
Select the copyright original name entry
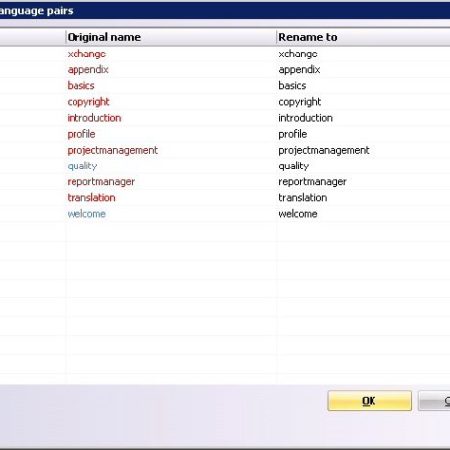click(x=88, y=102)
